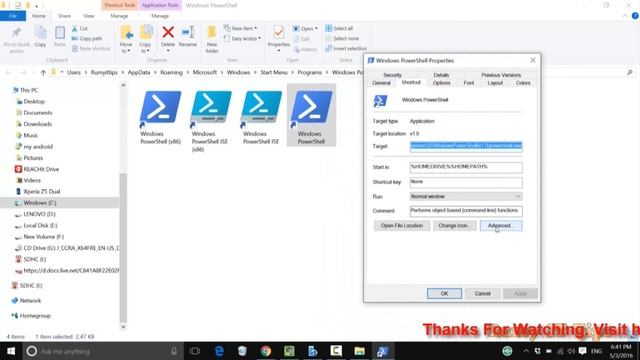This screenshot has height=360, width=640.
Task: Click Paste shortcut in ribbon
Action: tap(91, 49)
